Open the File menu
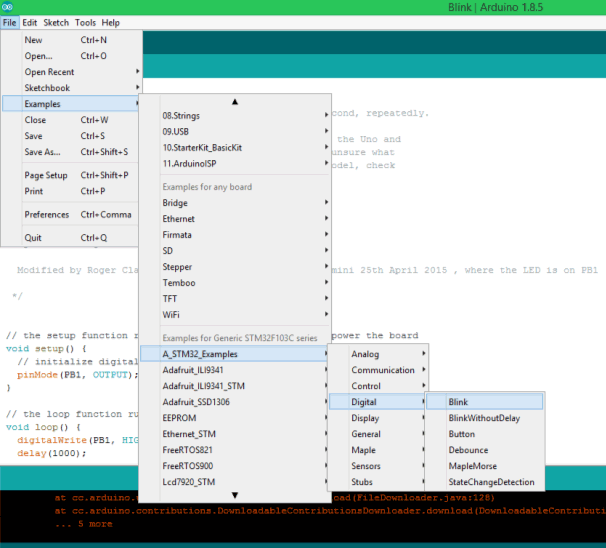606x548 pixels. [10, 23]
